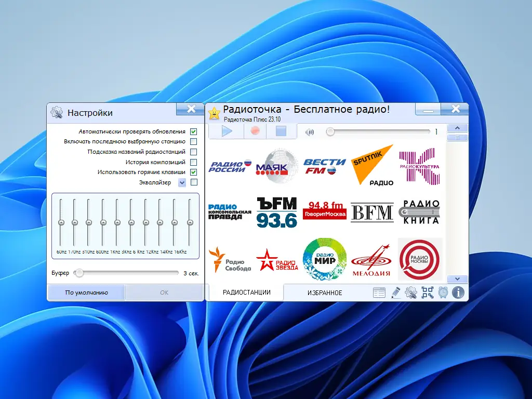Click the red Record button

(x=255, y=131)
